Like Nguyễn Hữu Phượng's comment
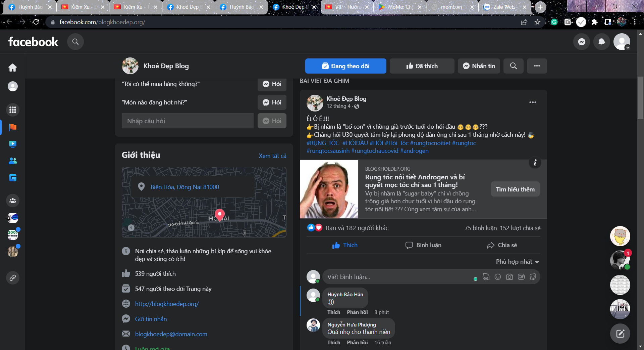Viewport: 644px width, 350px height. point(334,343)
